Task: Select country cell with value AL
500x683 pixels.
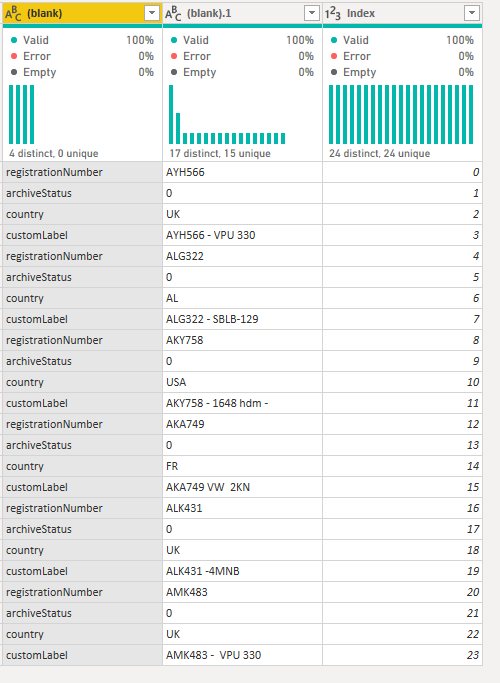Action: 242,298
